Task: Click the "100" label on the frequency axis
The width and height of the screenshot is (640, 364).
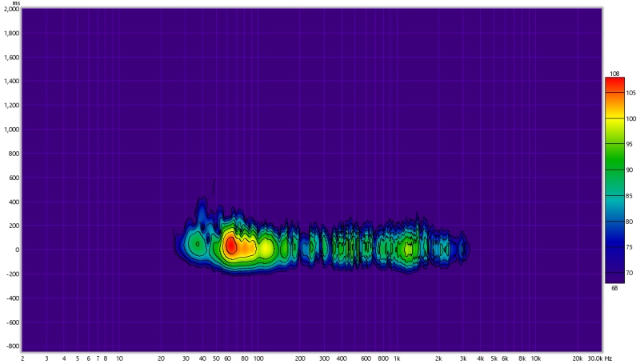Action: click(258, 358)
